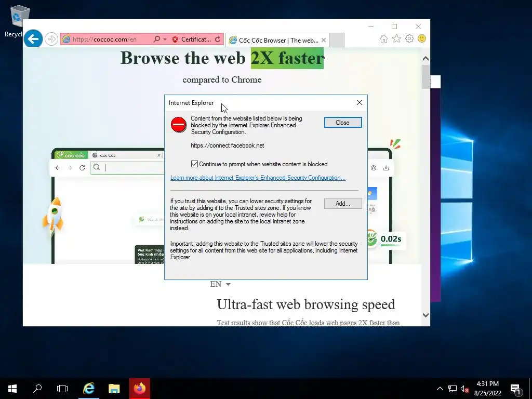Screen dimensions: 532x399
Task: Maximize the Internet Explorer window
Action: 394,26
